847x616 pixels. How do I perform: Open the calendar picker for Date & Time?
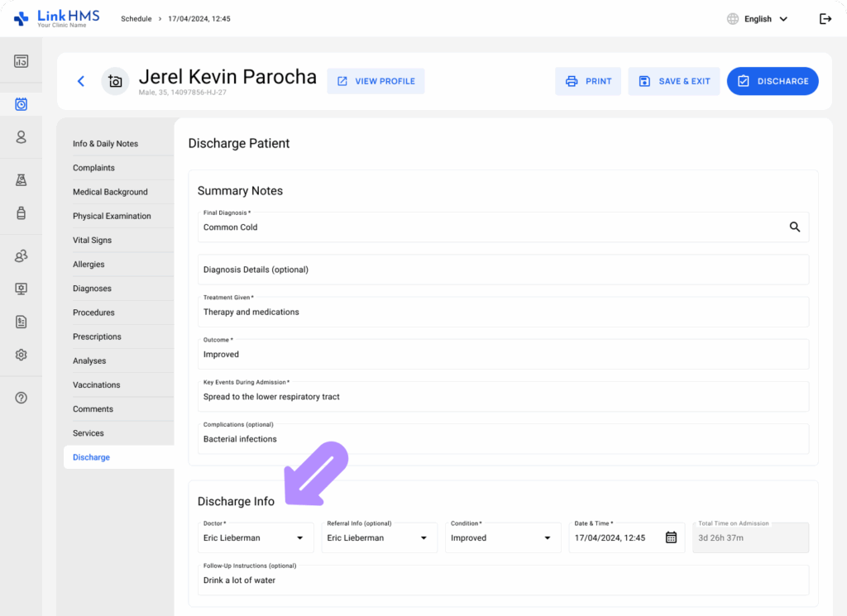point(671,537)
